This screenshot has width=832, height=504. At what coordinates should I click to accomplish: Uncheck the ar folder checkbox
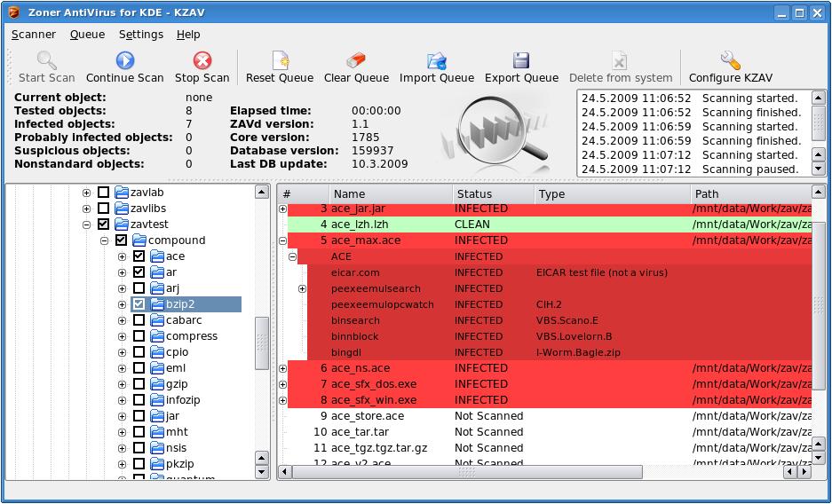point(139,272)
